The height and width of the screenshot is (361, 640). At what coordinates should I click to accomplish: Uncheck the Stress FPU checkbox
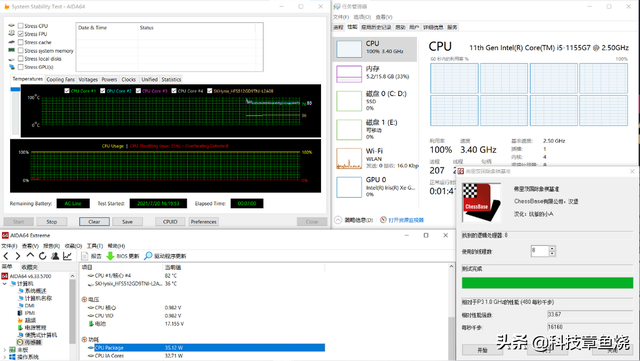click(x=20, y=34)
